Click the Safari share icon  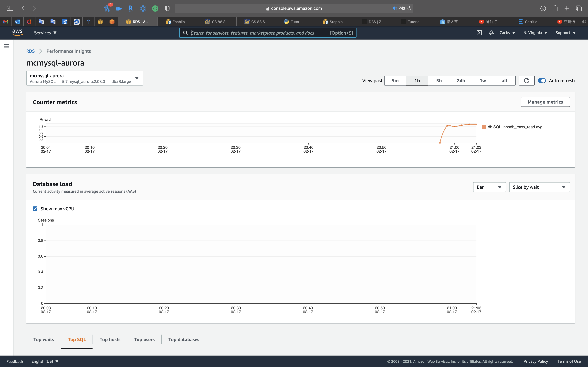[x=555, y=9]
